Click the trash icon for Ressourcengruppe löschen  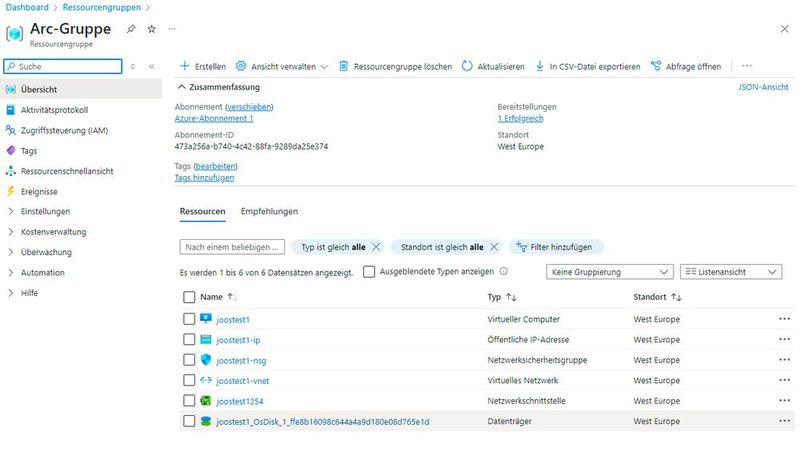coord(343,66)
